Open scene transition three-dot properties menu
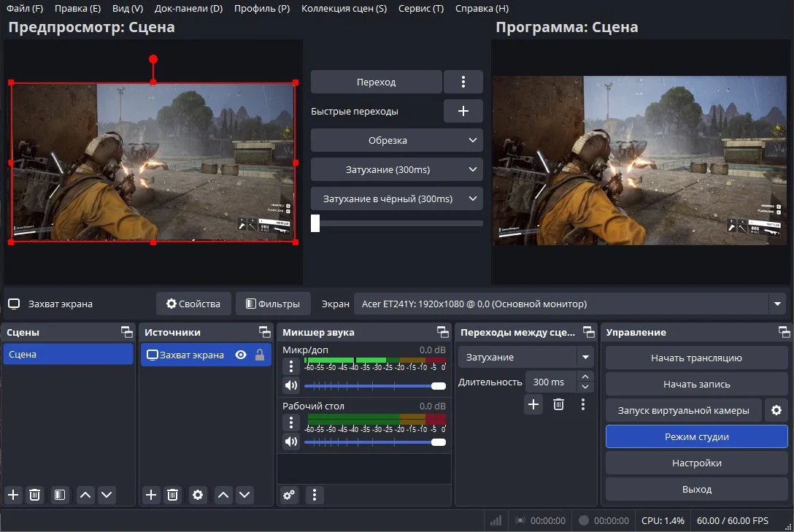The height and width of the screenshot is (532, 794). tap(583, 404)
